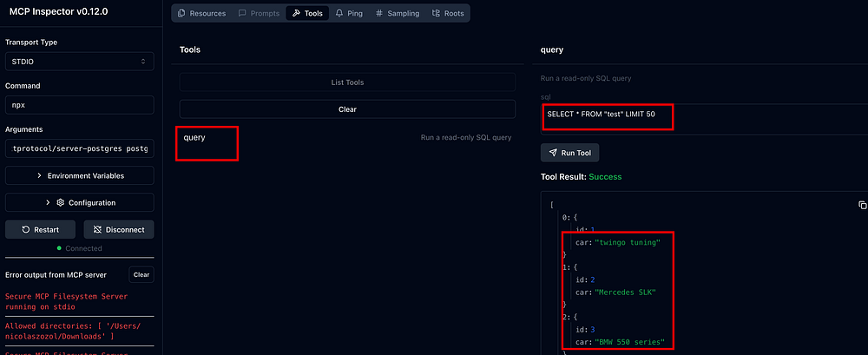
Task: Click the Ping tab bell icon
Action: (339, 13)
